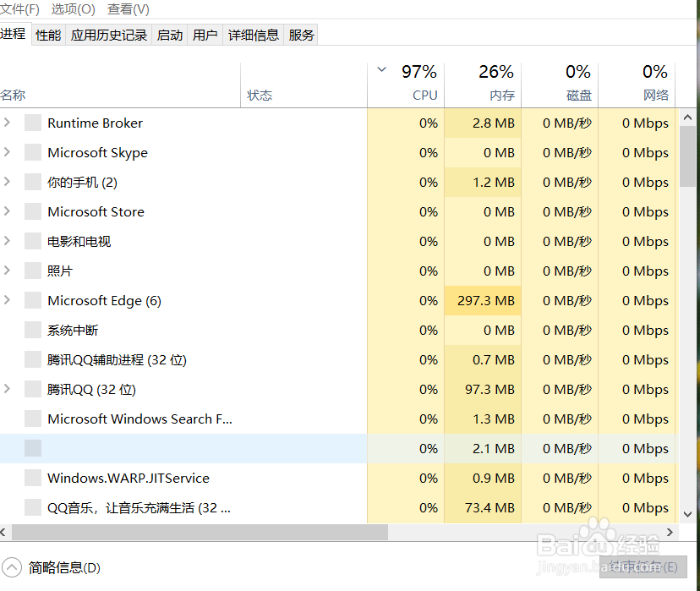Select the 电影和电视 process name
The height and width of the screenshot is (591, 700).
coord(79,242)
